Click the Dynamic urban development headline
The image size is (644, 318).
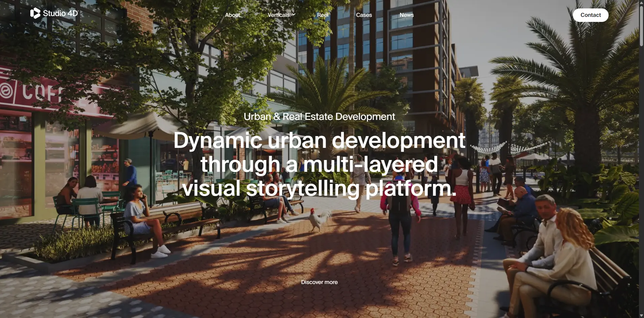[x=319, y=140]
